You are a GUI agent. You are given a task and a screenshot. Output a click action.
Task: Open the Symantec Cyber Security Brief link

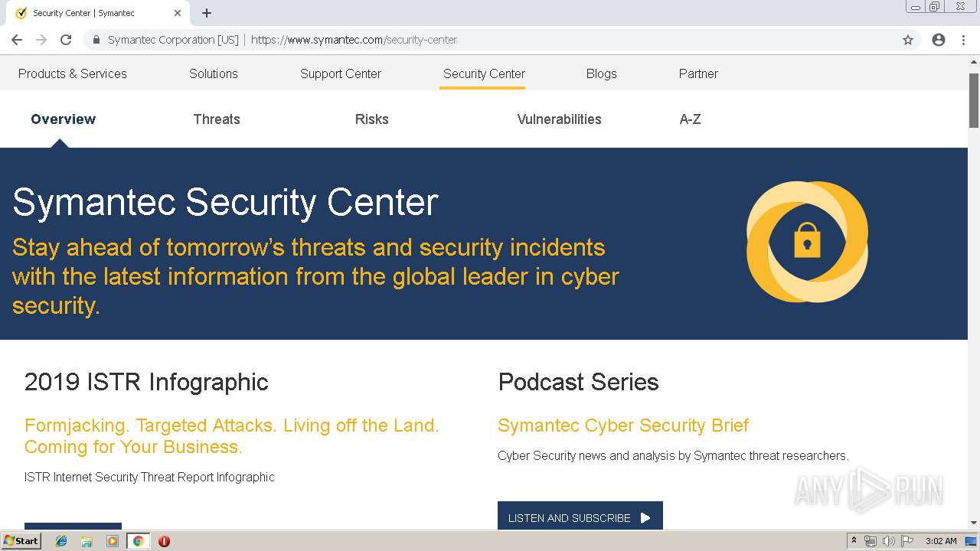623,425
